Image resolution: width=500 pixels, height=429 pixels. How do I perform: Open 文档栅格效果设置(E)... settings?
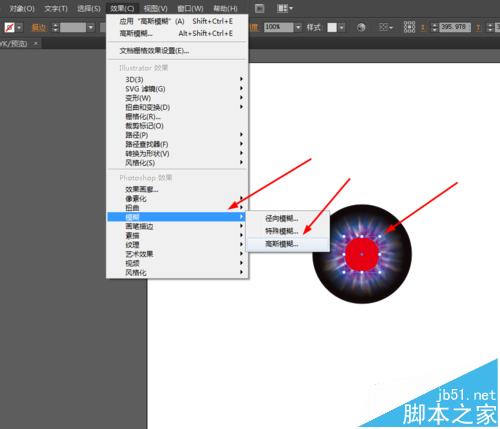(177, 51)
